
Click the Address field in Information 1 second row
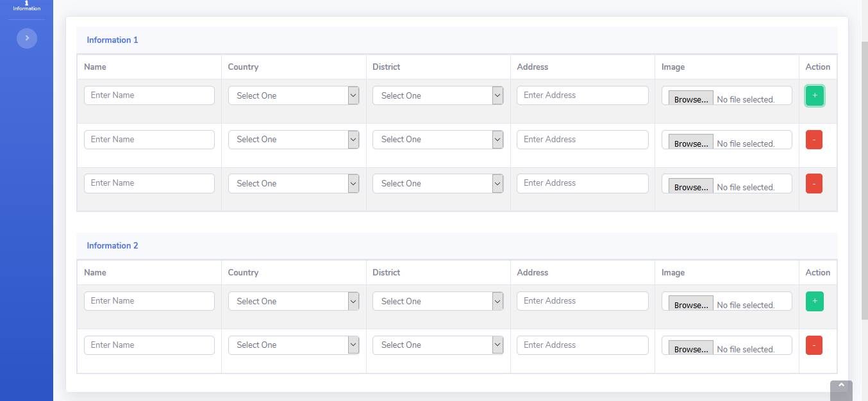pyautogui.click(x=582, y=140)
